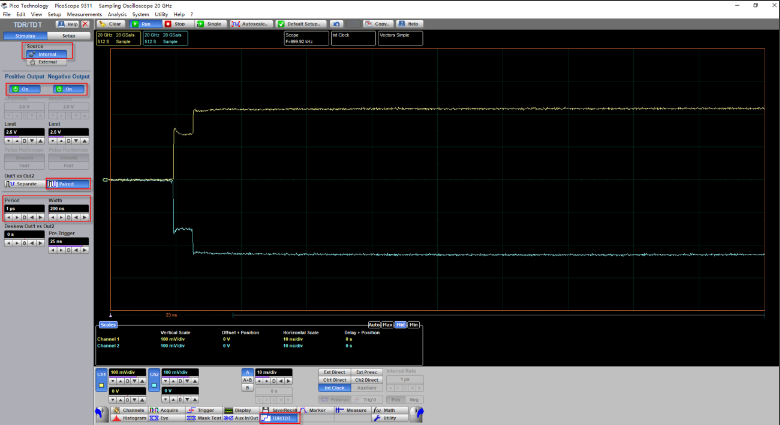Screen dimensions: 780x425
Task: Open the Utility menu
Action: [x=161, y=14]
